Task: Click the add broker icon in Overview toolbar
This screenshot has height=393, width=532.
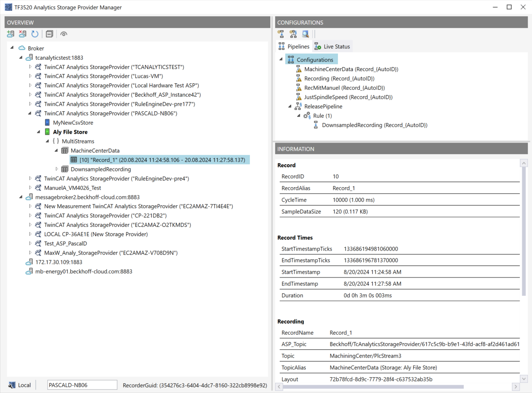Action: coord(10,34)
